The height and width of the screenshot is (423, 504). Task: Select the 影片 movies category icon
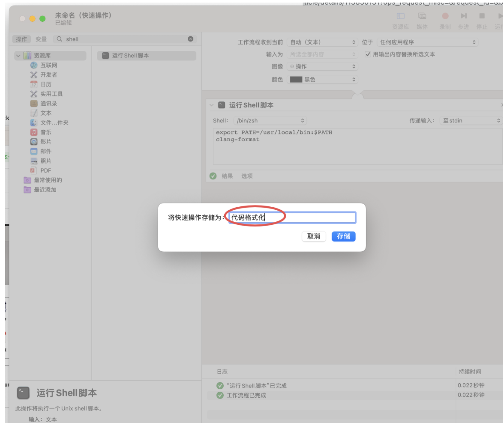(x=34, y=142)
